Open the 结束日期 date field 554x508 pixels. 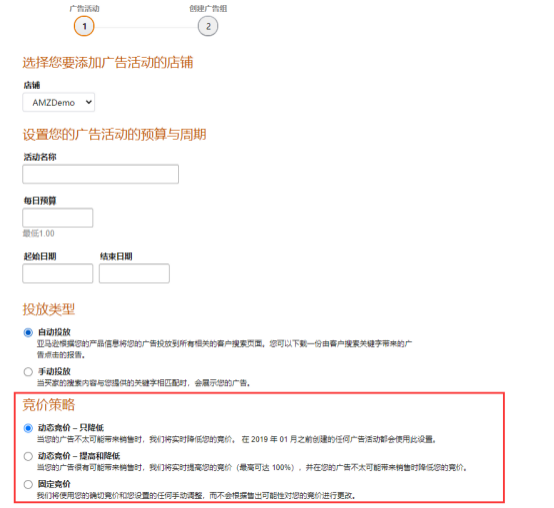(134, 273)
